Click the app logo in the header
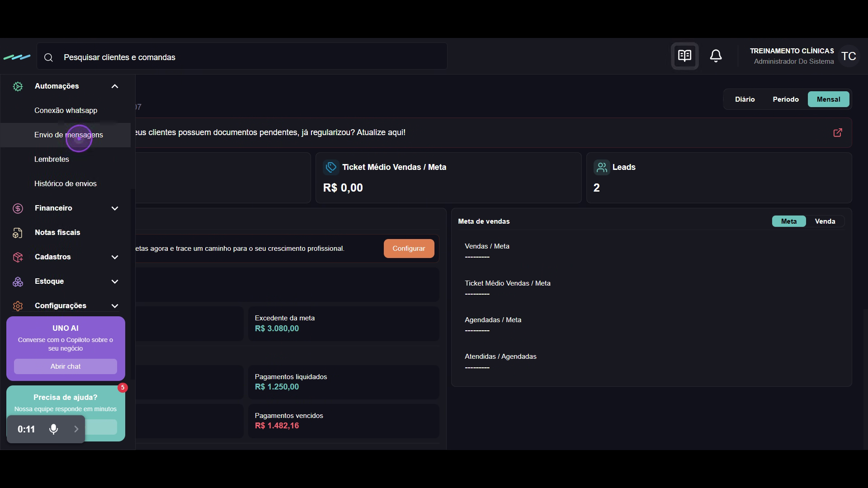 (x=17, y=57)
